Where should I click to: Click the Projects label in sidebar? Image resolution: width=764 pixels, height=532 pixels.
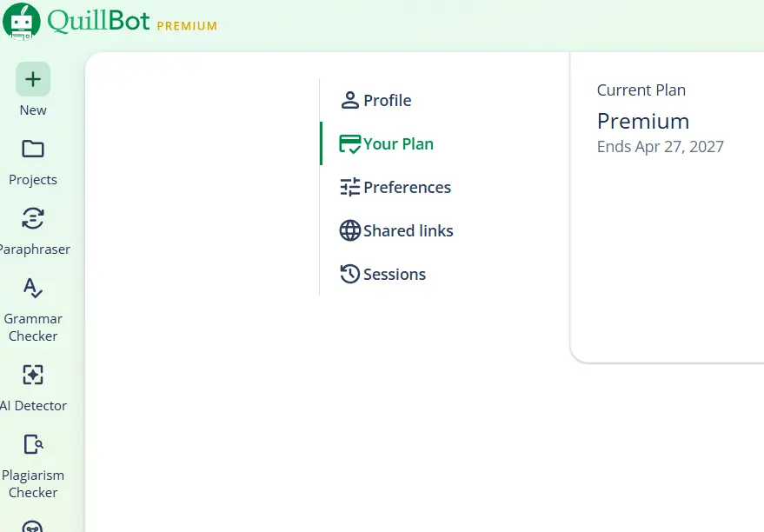tap(33, 179)
